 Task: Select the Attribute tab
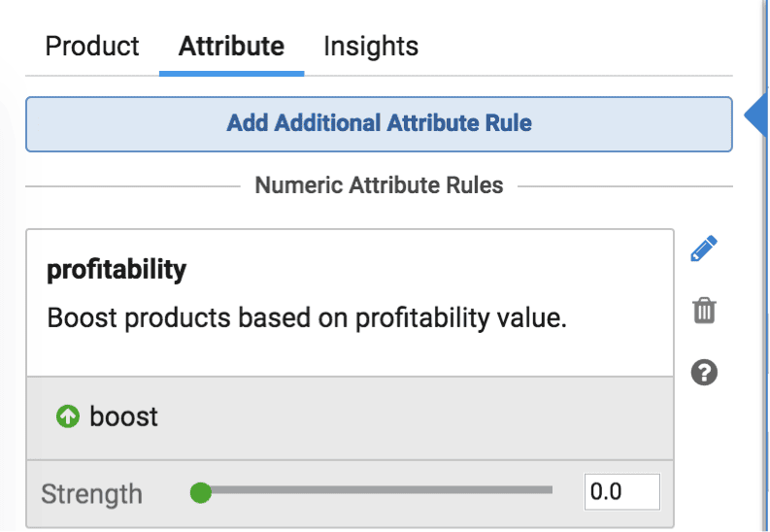click(x=231, y=47)
